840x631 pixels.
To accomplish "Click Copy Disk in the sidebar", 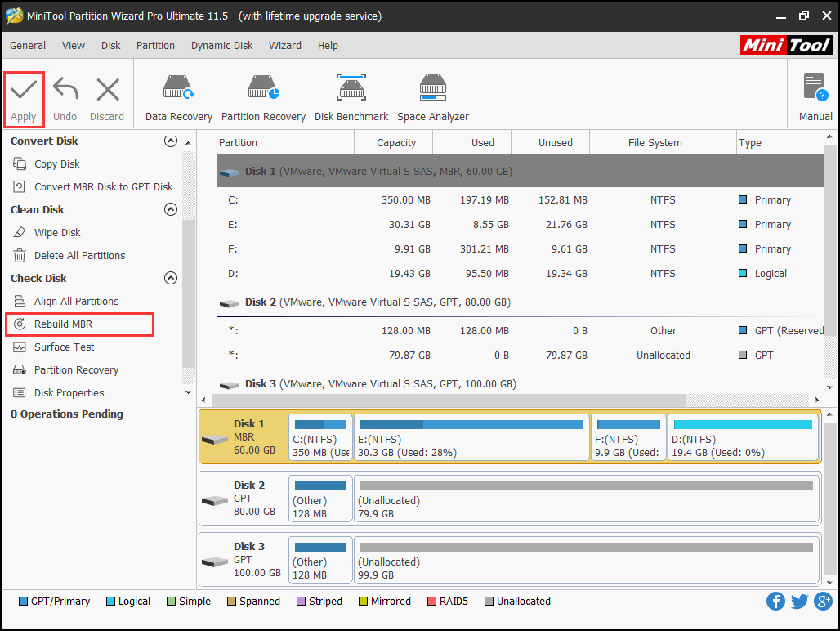I will [56, 164].
